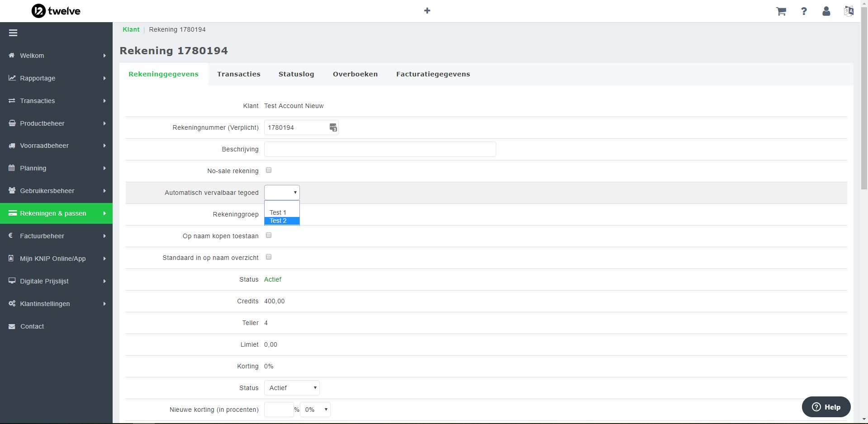Toggle the hamburger menu icon

point(13,33)
